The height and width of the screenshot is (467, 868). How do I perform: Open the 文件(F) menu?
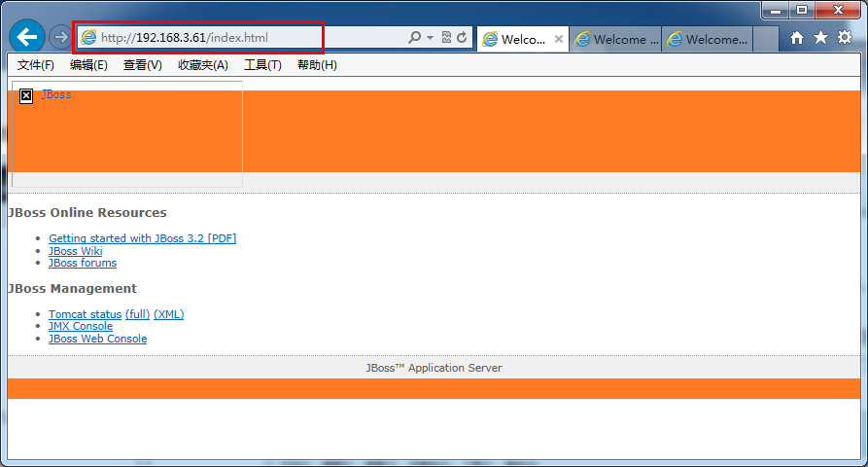pyautogui.click(x=35, y=65)
